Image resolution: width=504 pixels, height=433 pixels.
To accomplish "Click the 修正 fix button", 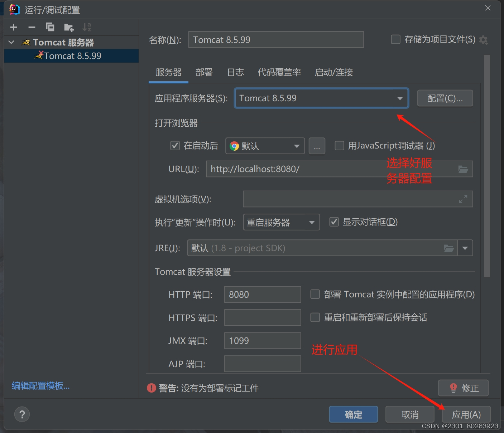I will 463,388.
